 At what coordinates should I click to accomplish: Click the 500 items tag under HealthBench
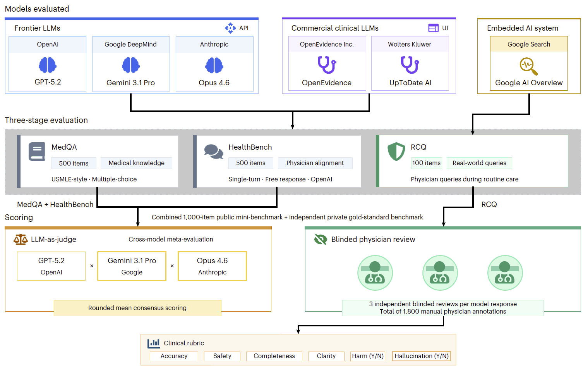tap(251, 163)
